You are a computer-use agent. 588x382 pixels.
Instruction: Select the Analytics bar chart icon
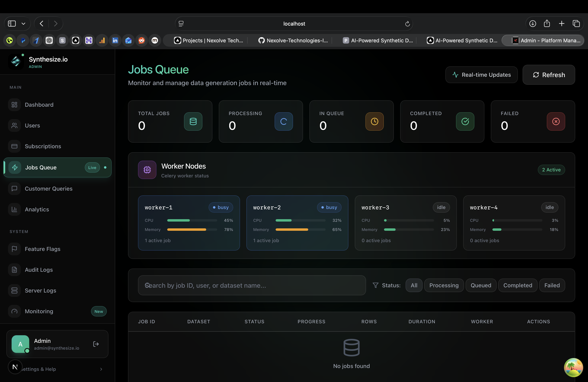pyautogui.click(x=14, y=209)
